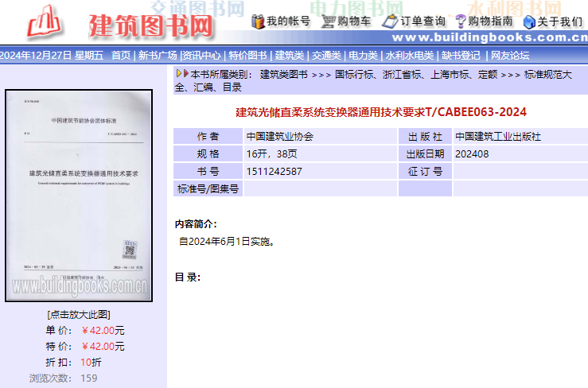Click the 订单查询 notepad icon
The image size is (588, 388).
[390, 21]
